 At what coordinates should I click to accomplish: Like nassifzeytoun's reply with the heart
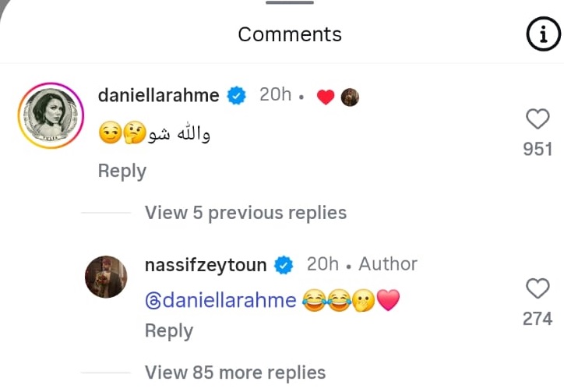[x=538, y=288]
